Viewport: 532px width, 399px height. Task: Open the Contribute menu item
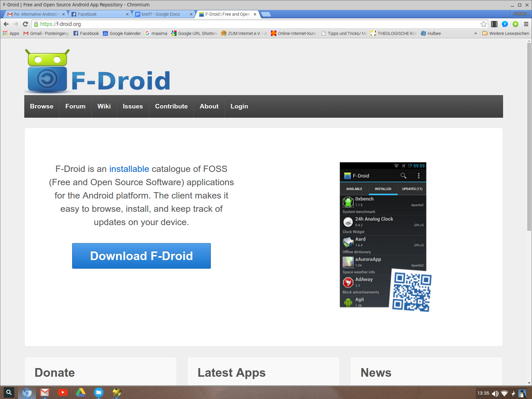tap(171, 106)
